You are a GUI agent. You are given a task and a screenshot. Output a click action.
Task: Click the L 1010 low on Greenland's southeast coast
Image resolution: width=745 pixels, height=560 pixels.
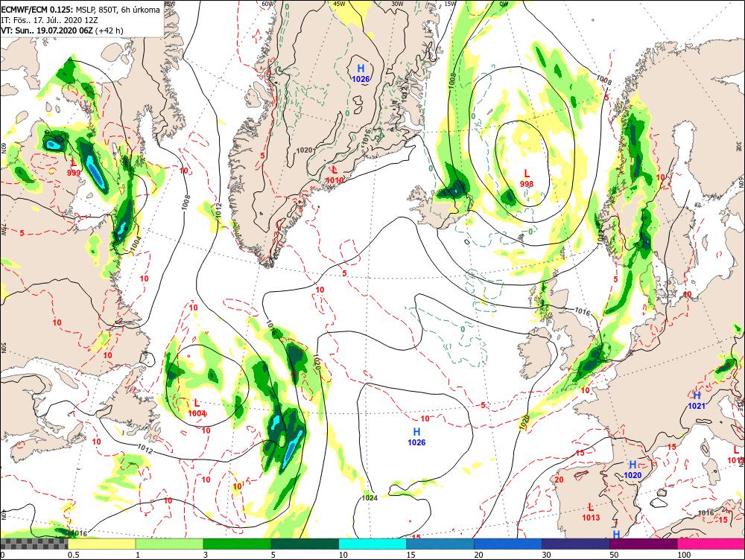pos(335,175)
